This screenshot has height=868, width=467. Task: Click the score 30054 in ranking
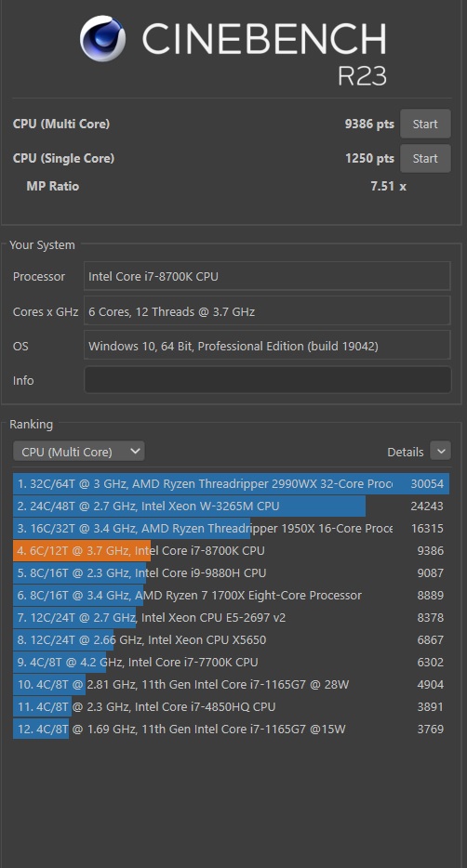427,484
